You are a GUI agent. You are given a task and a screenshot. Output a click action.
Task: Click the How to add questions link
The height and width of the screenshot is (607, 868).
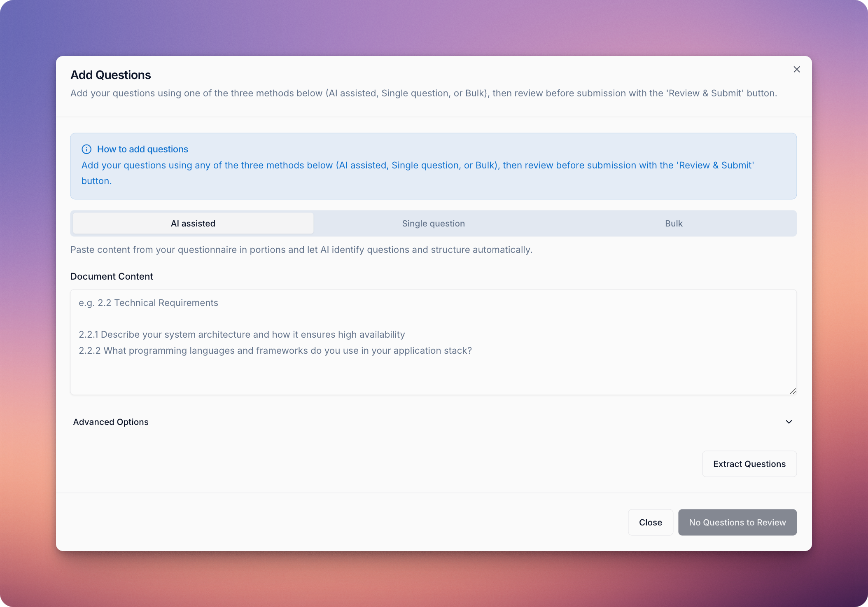(x=142, y=149)
